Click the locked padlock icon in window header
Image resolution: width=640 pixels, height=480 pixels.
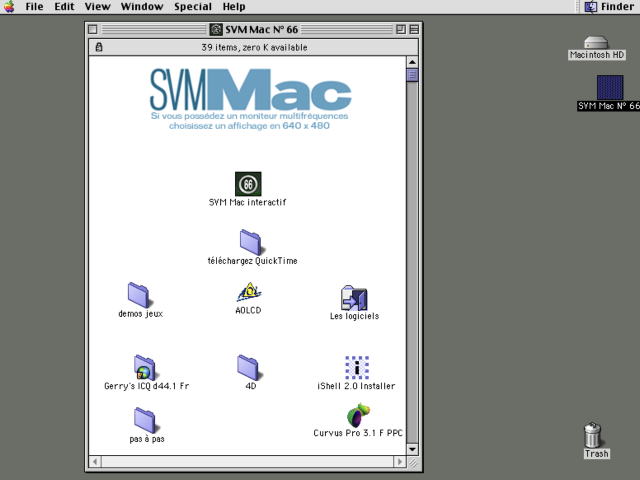99,47
